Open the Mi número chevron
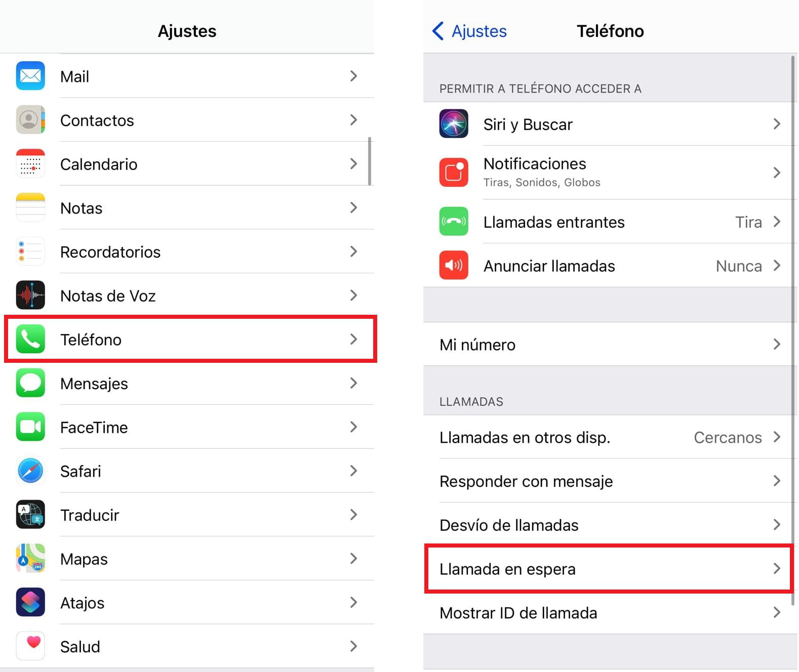This screenshot has width=799, height=672. coord(777,345)
